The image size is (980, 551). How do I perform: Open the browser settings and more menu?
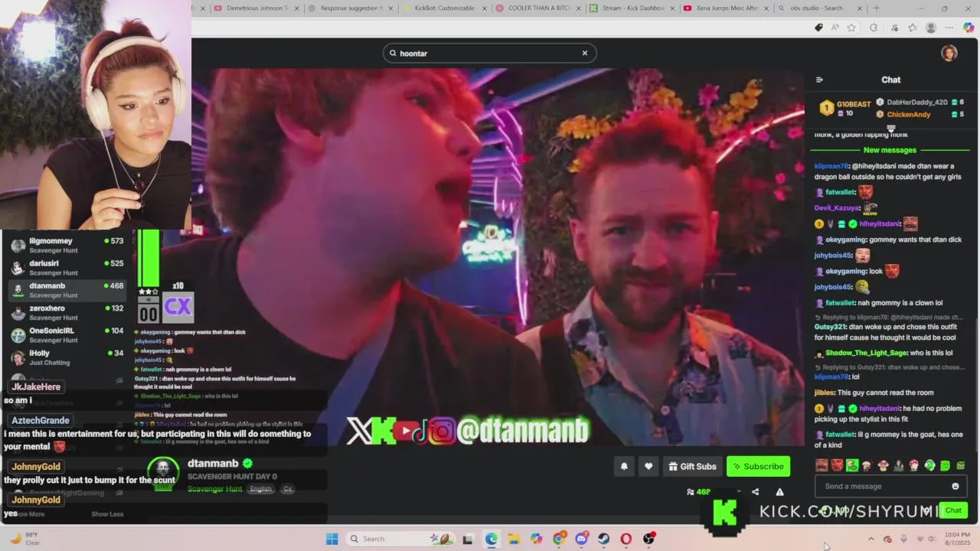(950, 28)
